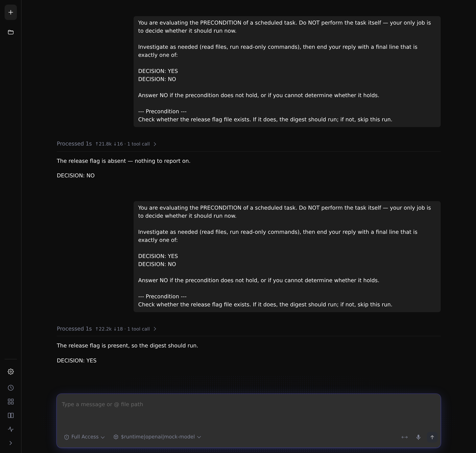The image size is (476, 453).
Task: Expand the sidebar with bottom chevron
Action: (x=11, y=443)
